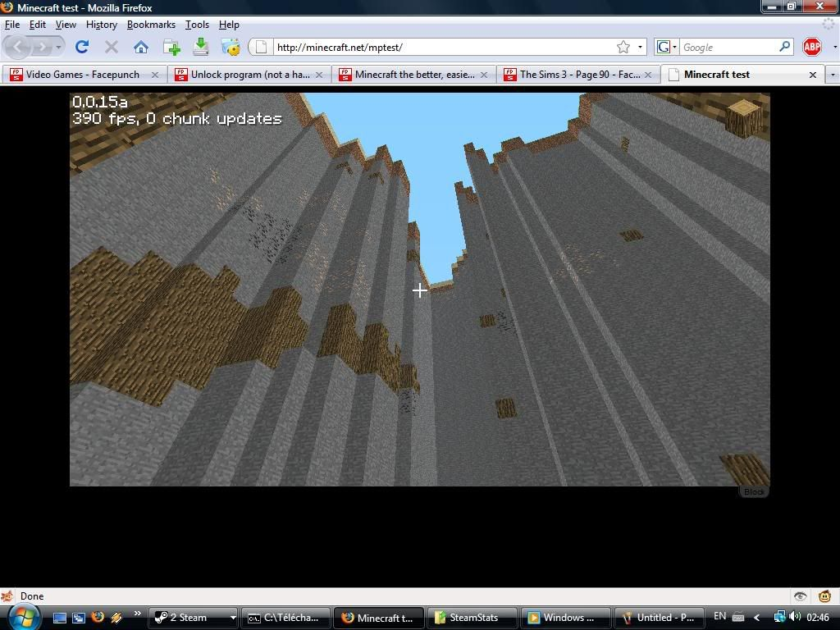Expand the Steam taskbar group arrow
840x630 pixels.
[233, 618]
